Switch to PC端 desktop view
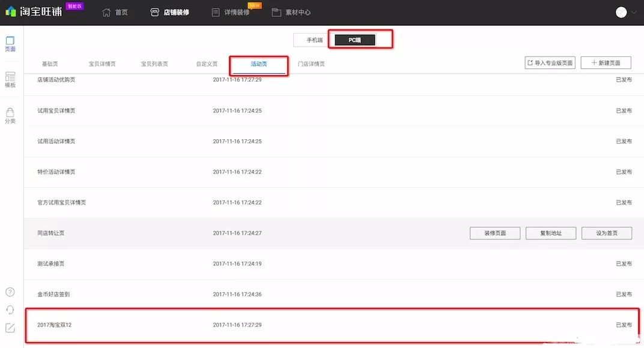This screenshot has height=348, width=644. point(355,40)
